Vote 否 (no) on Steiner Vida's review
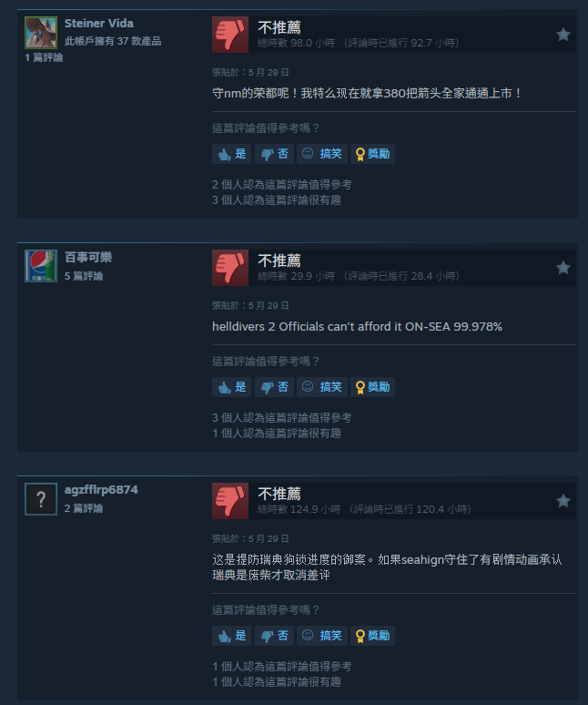The image size is (588, 705). (274, 154)
